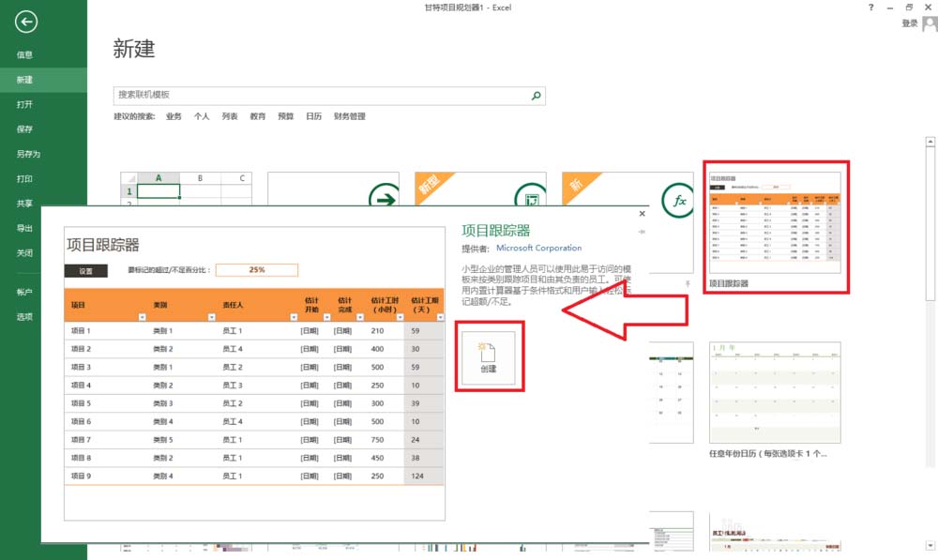Click the 设置 button in the template preview
Screen dimensions: 938x560
pyautogui.click(x=86, y=269)
